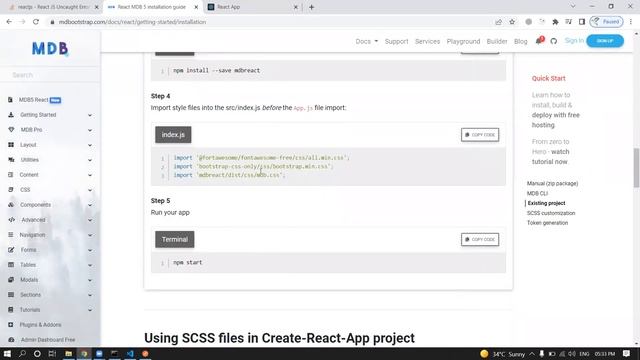640x360 pixels.
Task: Open the Paused profile button
Action: (x=607, y=22)
